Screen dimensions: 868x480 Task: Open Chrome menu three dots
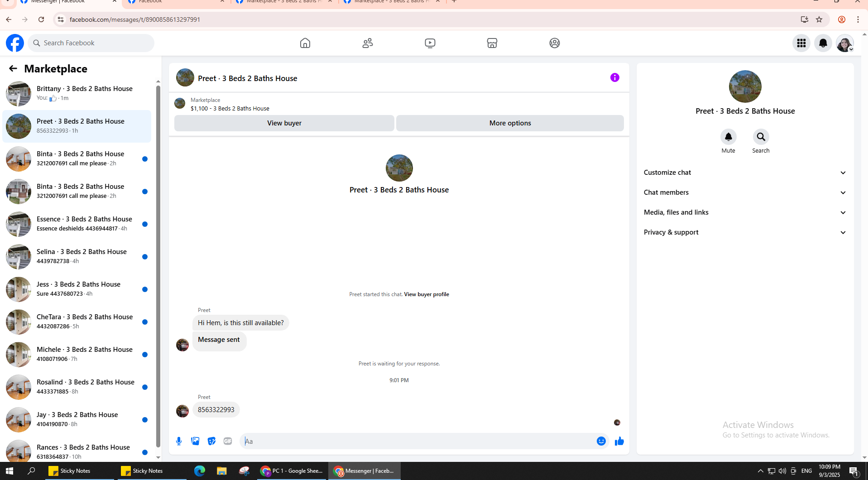(858, 19)
